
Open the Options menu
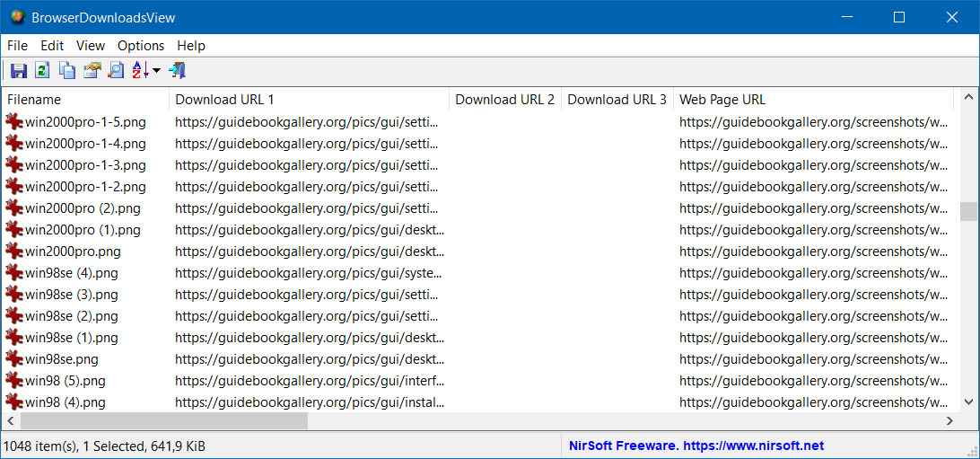click(141, 46)
